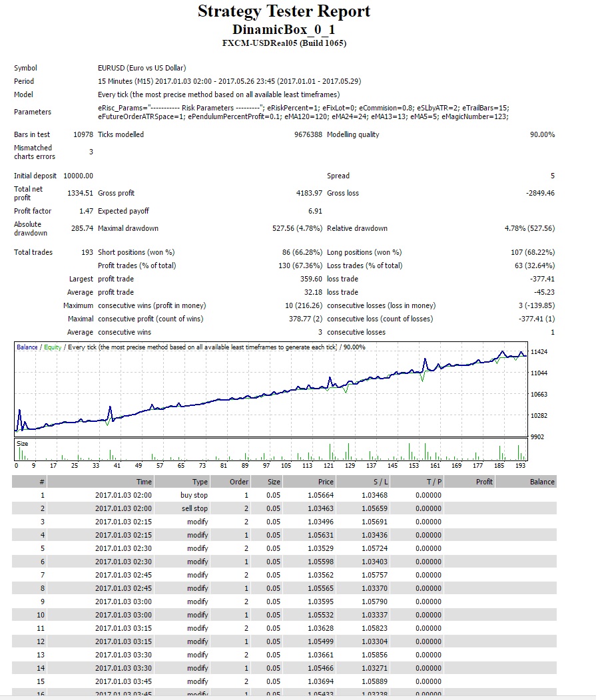Select price 1.05664 in row 1

click(321, 495)
